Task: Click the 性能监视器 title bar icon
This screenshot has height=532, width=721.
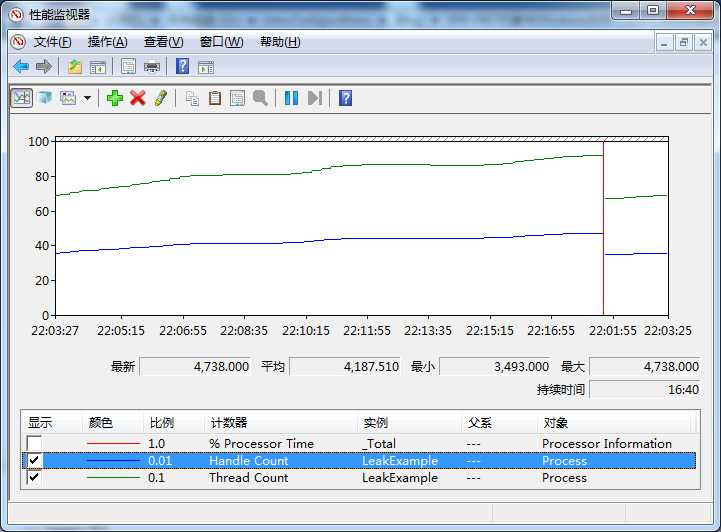Action: pos(17,15)
